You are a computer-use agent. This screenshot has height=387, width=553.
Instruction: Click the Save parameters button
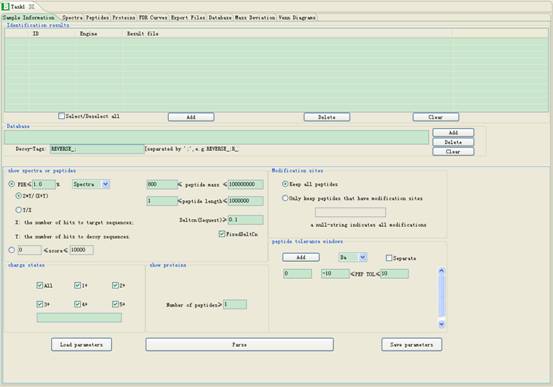pyautogui.click(x=412, y=344)
